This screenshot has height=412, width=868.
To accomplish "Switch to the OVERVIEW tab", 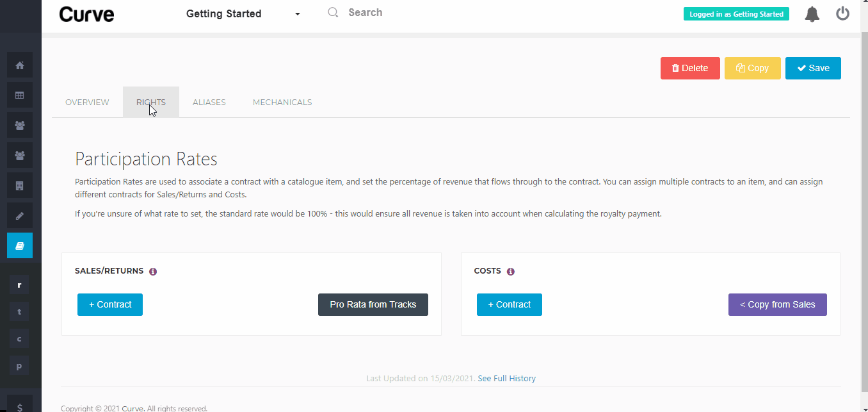I will pos(87,102).
